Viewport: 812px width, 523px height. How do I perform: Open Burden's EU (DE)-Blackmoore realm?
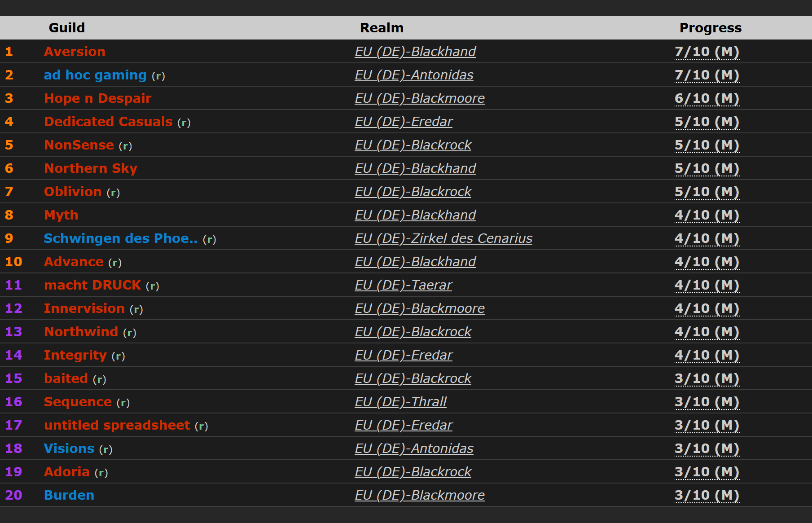coord(420,495)
